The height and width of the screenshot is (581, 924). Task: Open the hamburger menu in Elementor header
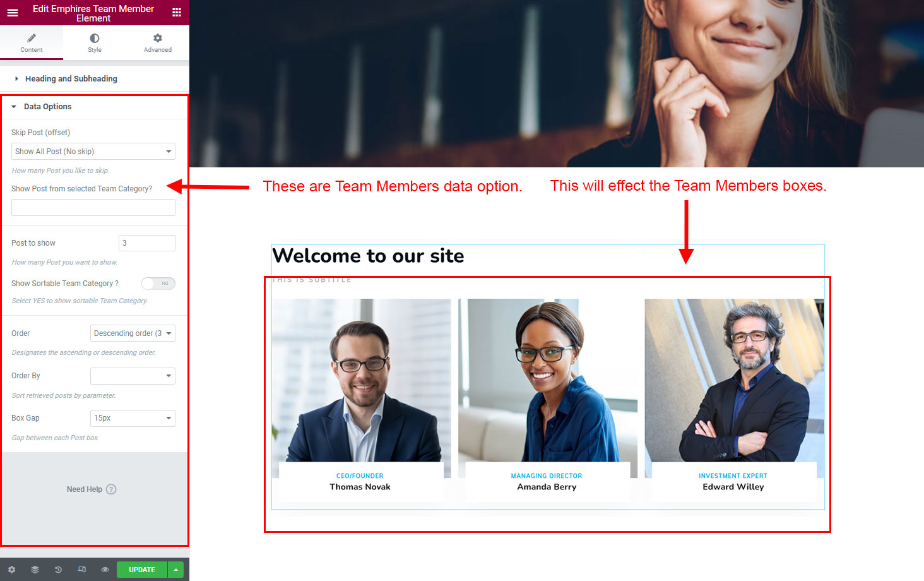[13, 13]
